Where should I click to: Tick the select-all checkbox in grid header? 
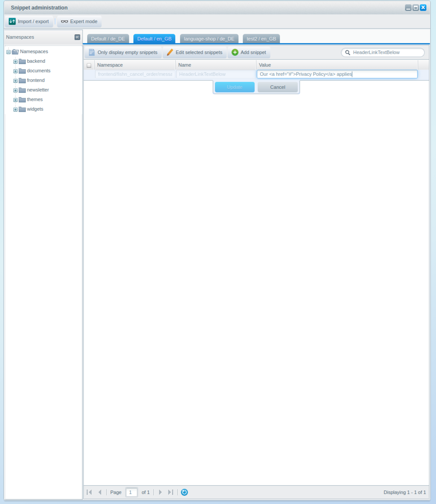click(89, 65)
